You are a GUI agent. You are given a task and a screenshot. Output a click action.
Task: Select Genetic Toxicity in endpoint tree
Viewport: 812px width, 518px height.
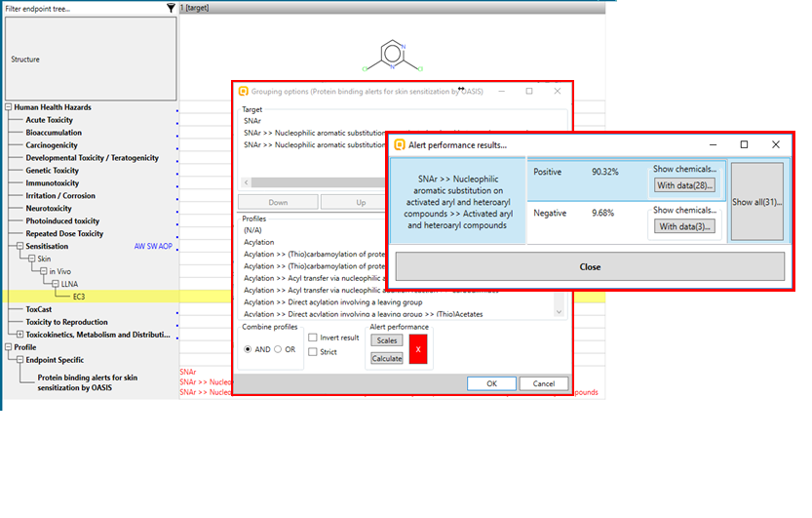coord(53,171)
